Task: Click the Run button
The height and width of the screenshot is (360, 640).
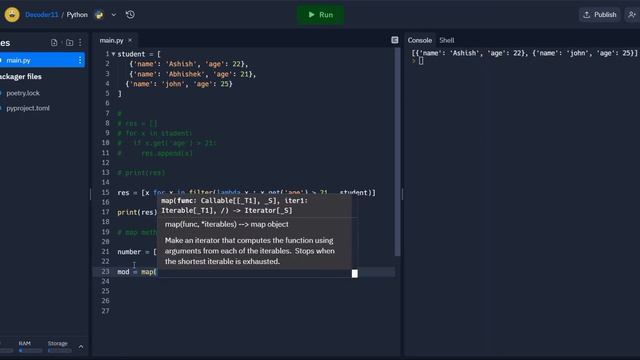Action: [x=320, y=15]
